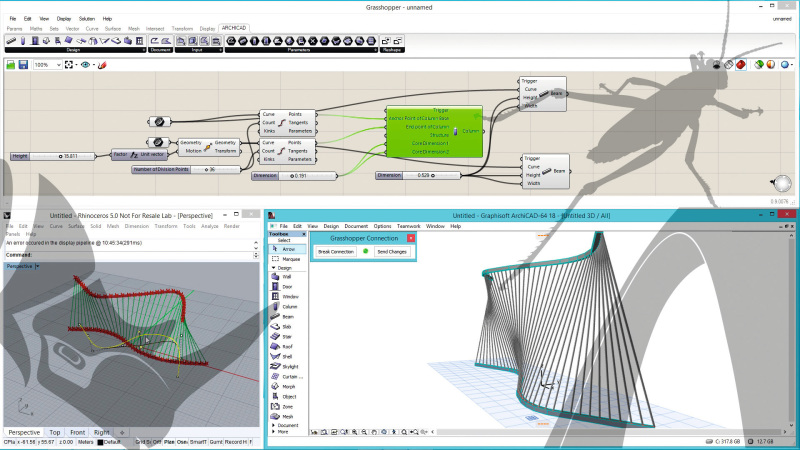Click the Grasshopper save document floppy icon
800x450 pixels.
click(23, 65)
